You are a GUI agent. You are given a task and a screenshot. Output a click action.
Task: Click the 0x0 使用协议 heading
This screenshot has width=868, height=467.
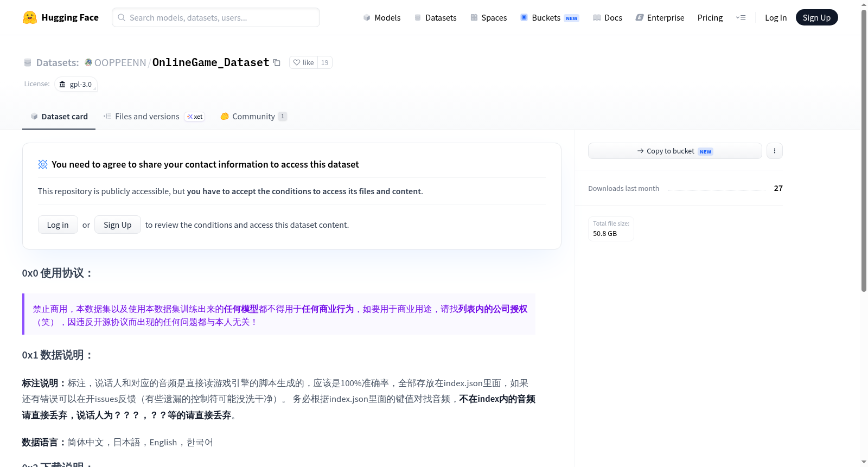[x=57, y=273]
